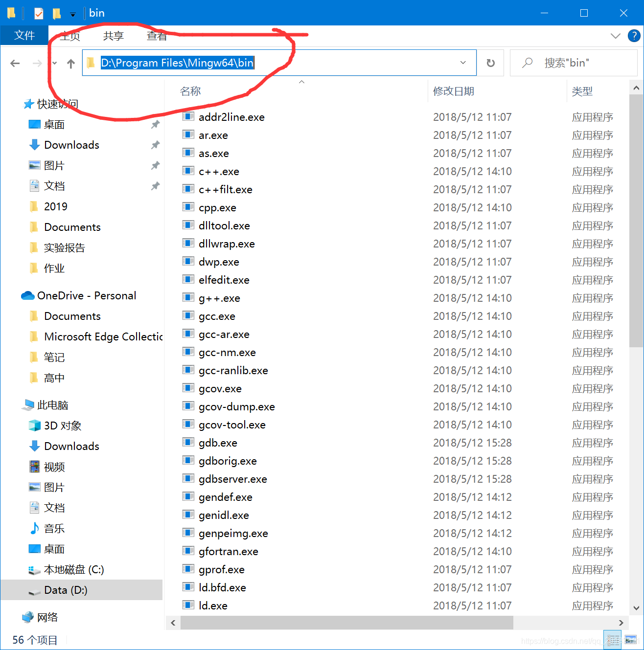644x650 pixels.
Task: Click the gcc.exe file icon
Action: (x=188, y=315)
